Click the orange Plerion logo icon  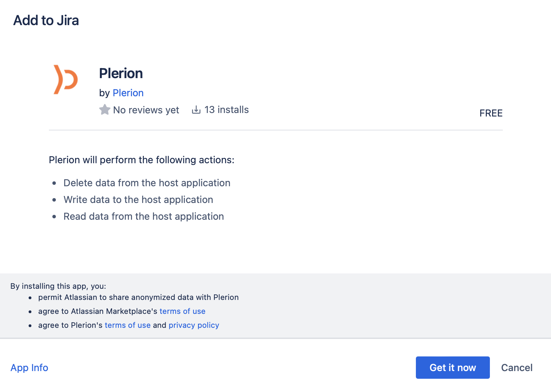(65, 80)
